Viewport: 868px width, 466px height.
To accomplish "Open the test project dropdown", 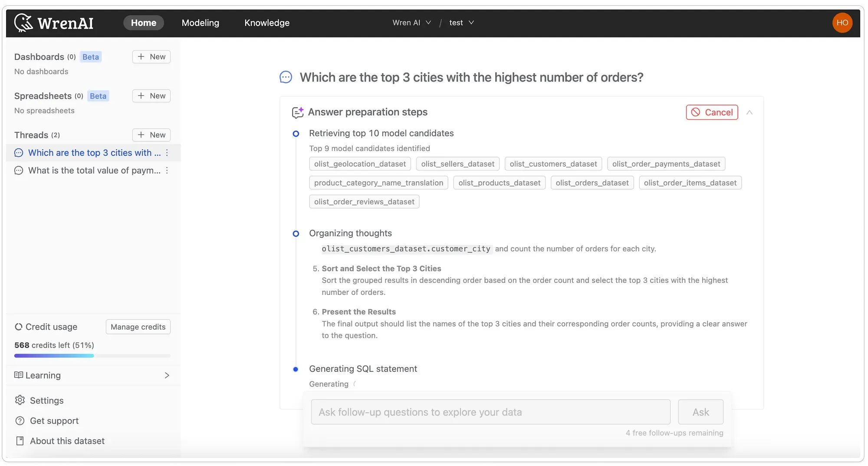I will pos(461,23).
